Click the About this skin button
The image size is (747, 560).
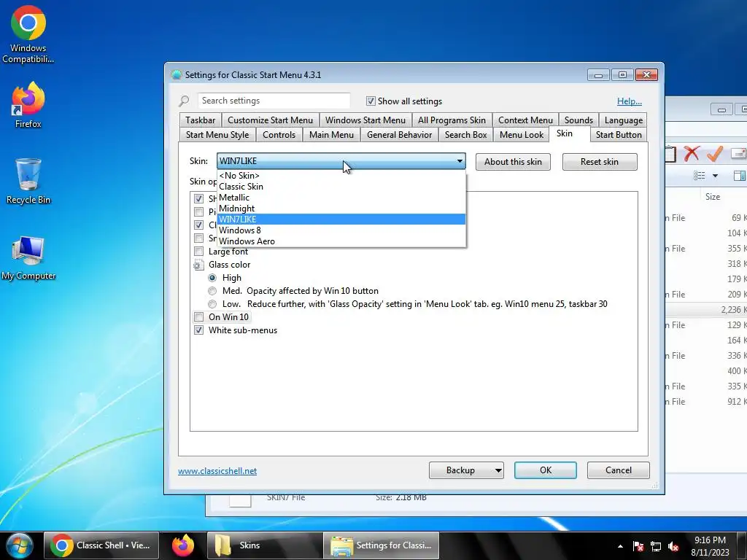[513, 162]
